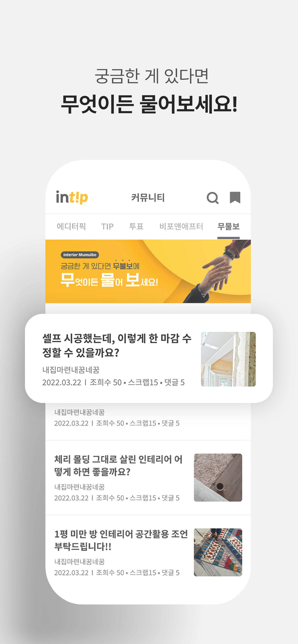Image resolution: width=298 pixels, height=644 pixels.
Task: Switch to the 투표 tab
Action: [136, 226]
